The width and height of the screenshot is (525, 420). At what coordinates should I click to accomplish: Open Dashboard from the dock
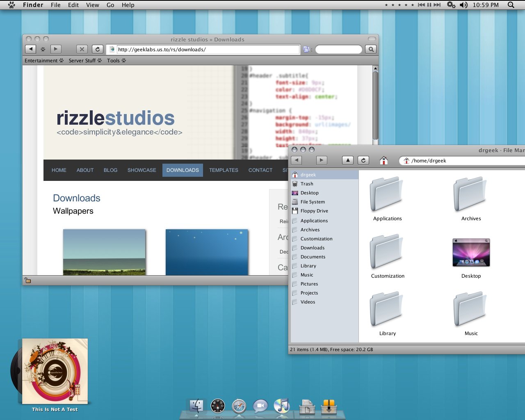[x=218, y=406]
